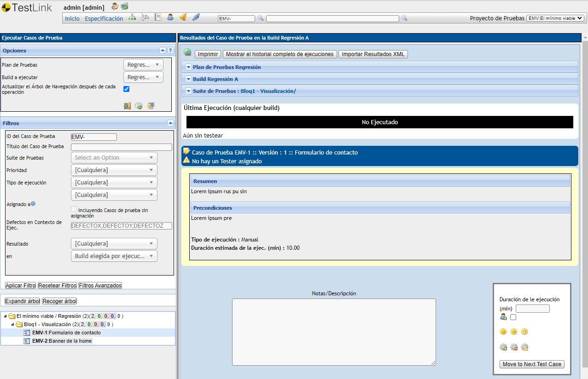Click Move to Next Test Case button

click(x=532, y=364)
